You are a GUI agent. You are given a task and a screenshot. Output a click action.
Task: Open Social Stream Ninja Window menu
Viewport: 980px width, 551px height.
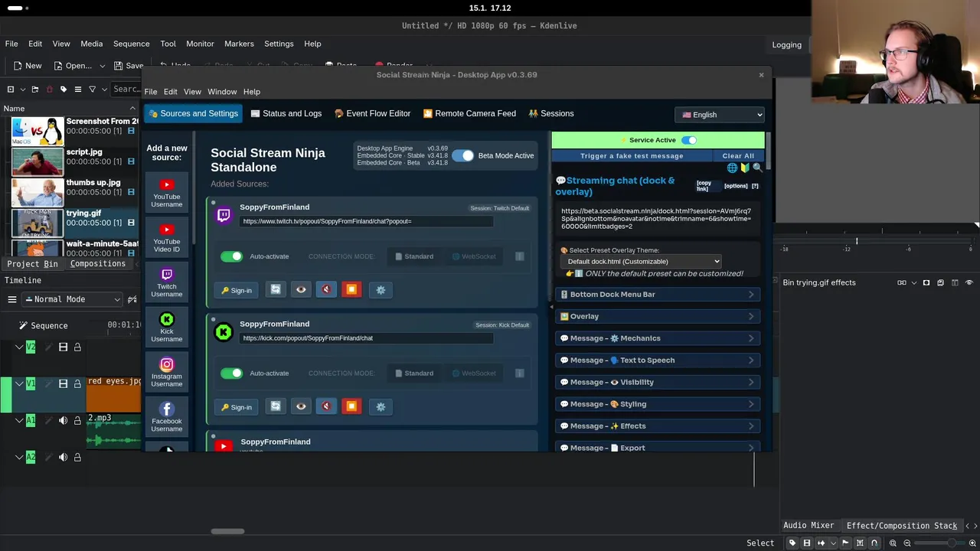(x=222, y=92)
